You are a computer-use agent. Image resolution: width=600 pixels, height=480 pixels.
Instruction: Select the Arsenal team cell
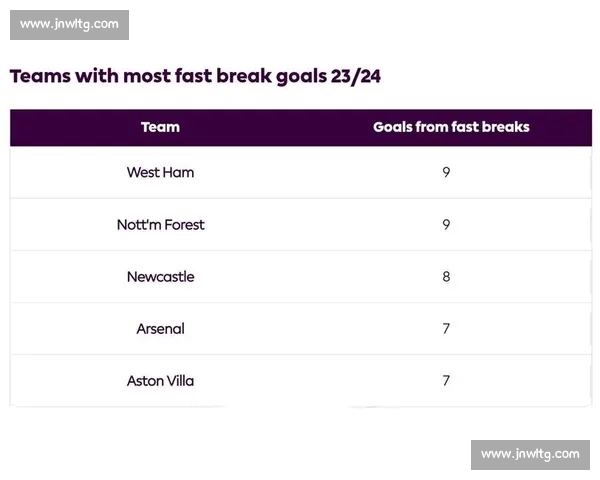pyautogui.click(x=160, y=328)
